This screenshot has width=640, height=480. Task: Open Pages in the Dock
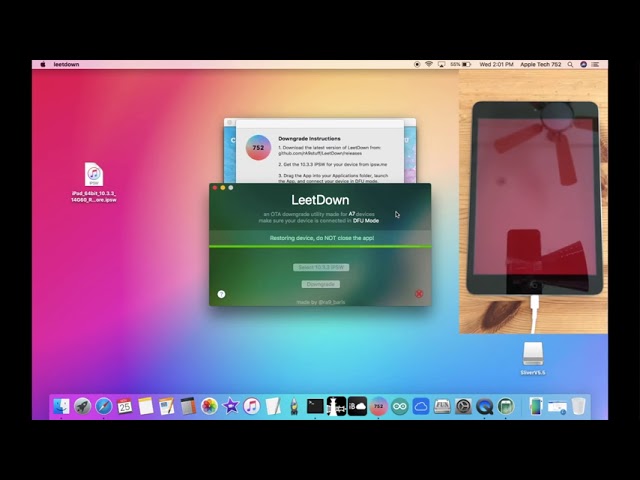[167, 406]
